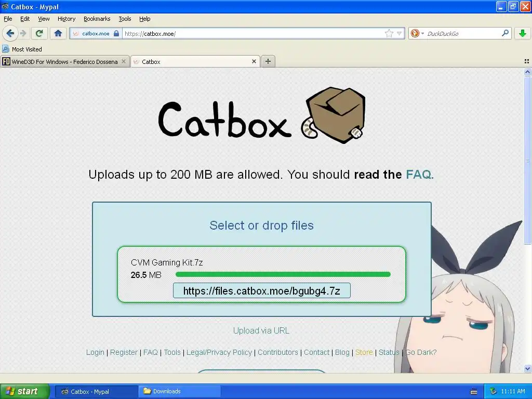
Task: Click the page scrollbar up arrow
Action: pos(527,72)
